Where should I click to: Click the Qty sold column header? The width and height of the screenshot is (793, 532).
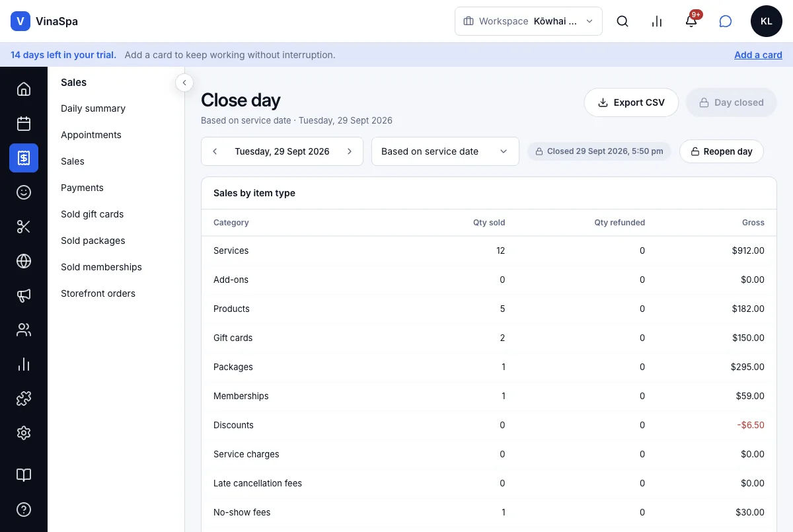(489, 223)
